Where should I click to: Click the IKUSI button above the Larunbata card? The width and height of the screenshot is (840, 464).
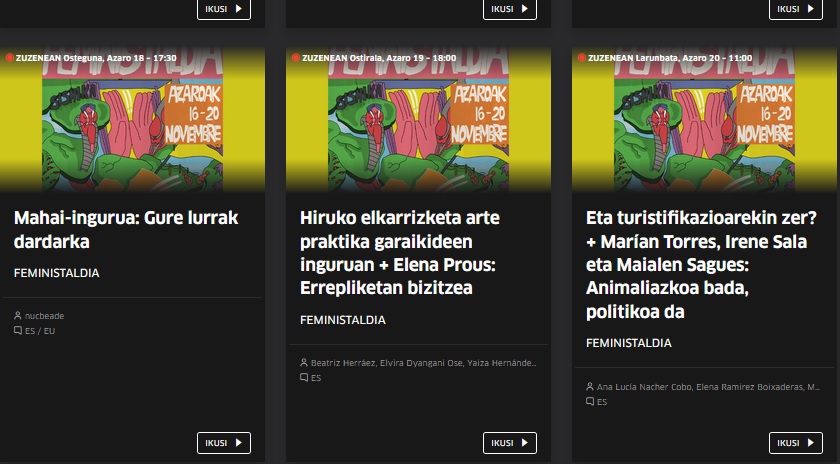[x=795, y=9]
